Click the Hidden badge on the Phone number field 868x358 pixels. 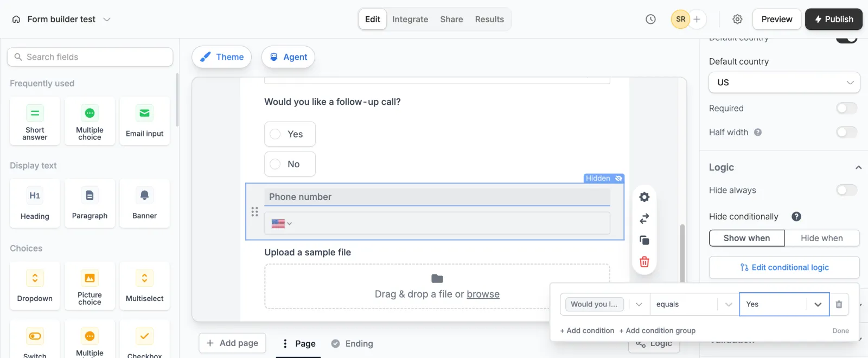603,178
